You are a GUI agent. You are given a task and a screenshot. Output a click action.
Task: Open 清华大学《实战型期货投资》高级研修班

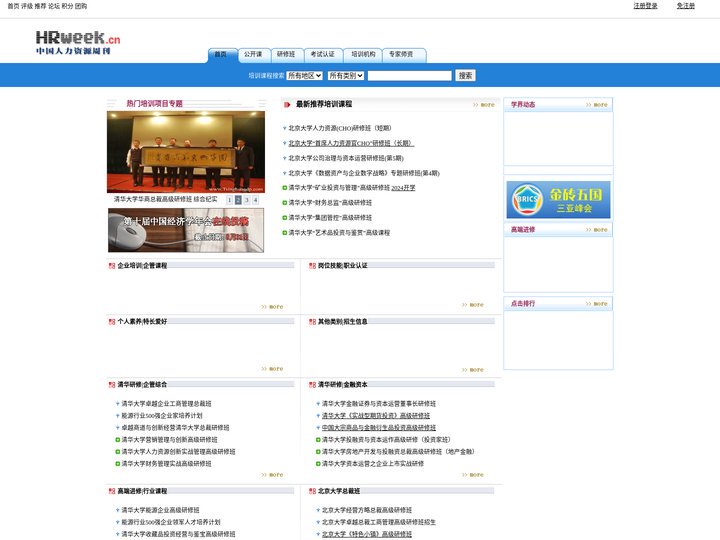[x=376, y=416]
